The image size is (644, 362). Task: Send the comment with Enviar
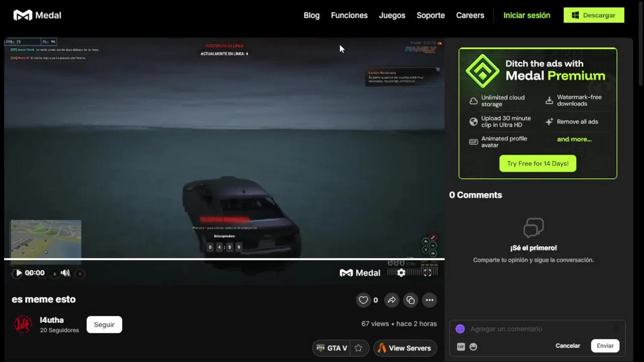click(605, 346)
